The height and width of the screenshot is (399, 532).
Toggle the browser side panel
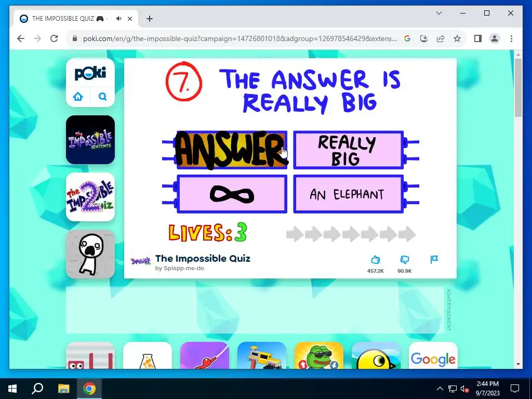click(478, 38)
